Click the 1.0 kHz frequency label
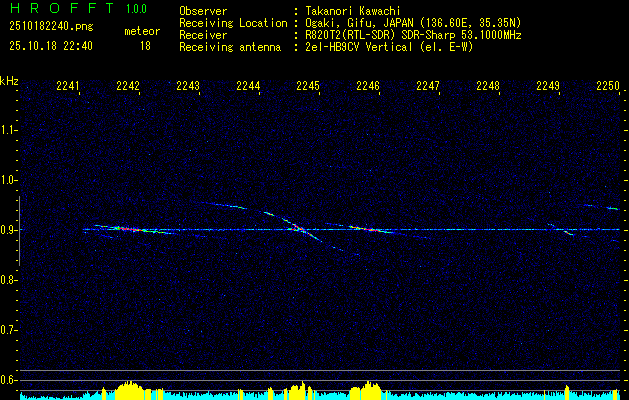This screenshot has width=629, height=400. [x=8, y=180]
